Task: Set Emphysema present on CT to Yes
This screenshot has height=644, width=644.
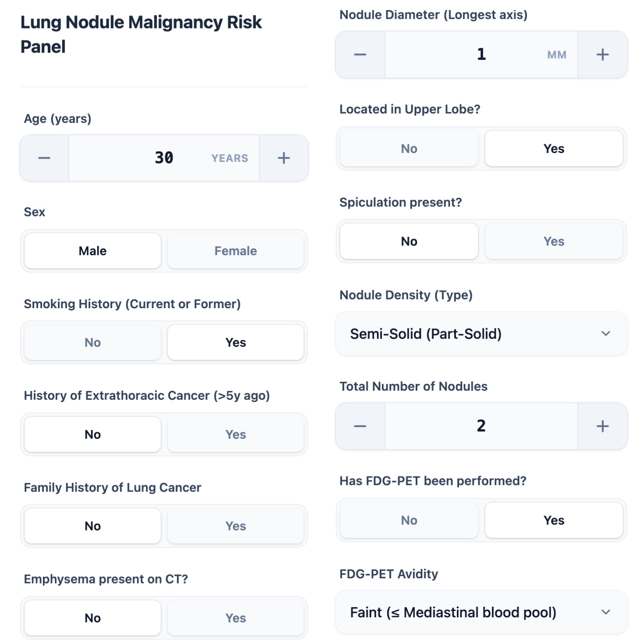Action: pos(235,618)
